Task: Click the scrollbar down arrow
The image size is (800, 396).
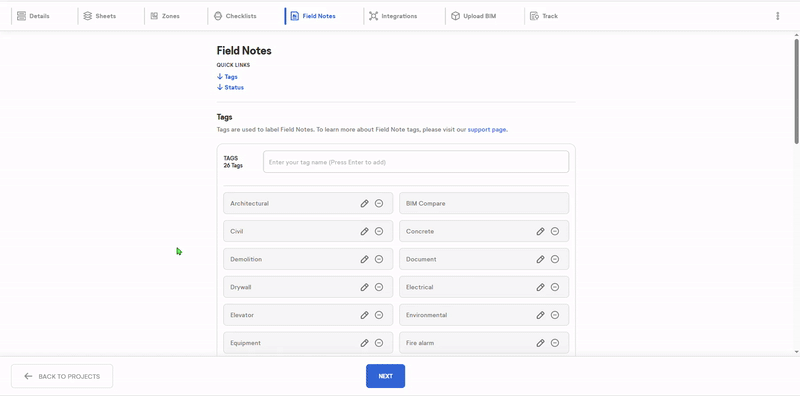Action: 796,352
